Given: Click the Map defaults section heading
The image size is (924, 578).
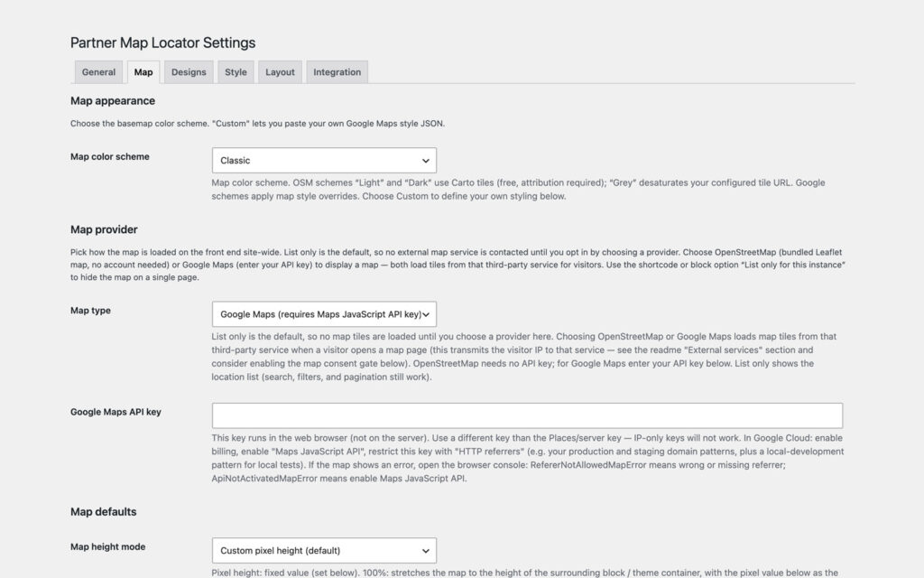Looking at the screenshot, I should [103, 512].
